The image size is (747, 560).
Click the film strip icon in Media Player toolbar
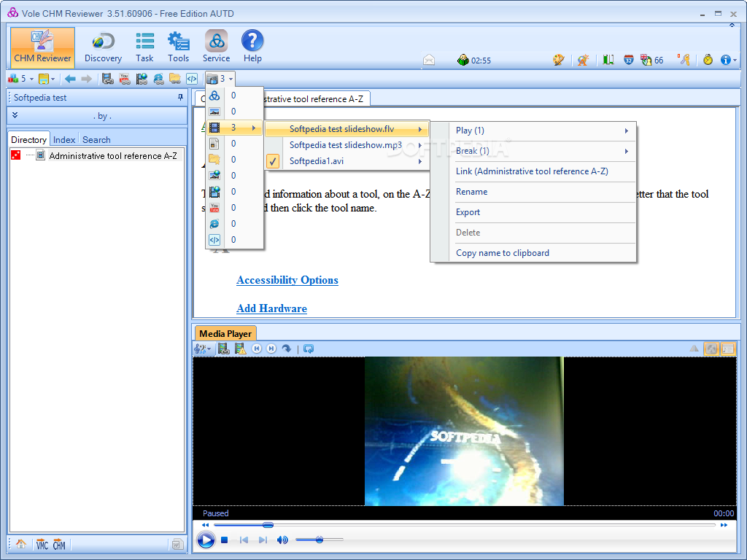tap(223, 349)
